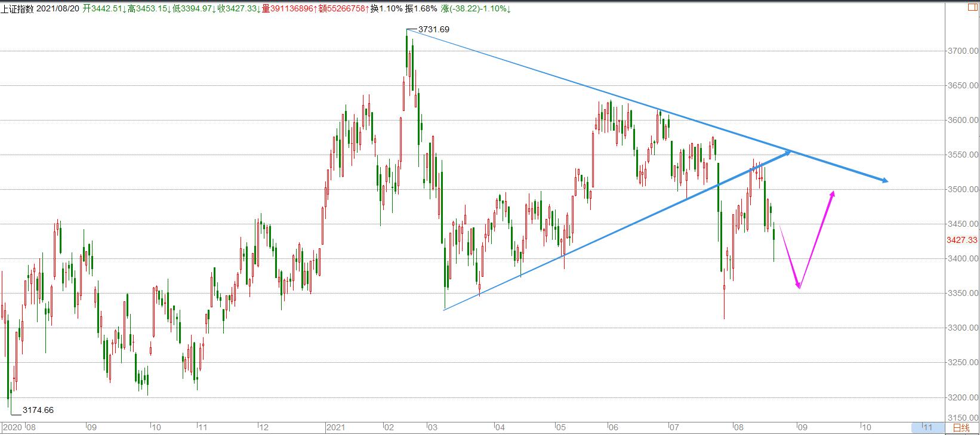Screen dimensions: 980x435
Task: Click the 换1.10% turnover rate
Action: coord(387,8)
